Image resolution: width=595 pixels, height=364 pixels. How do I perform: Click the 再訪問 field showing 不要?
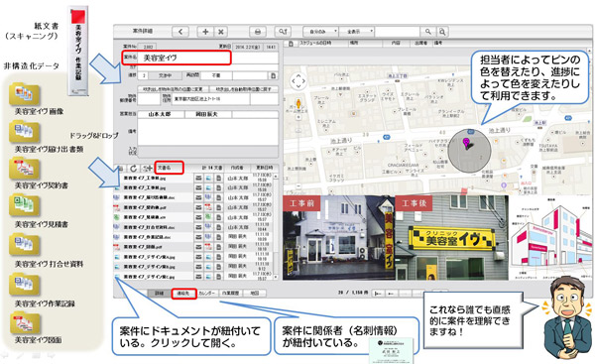click(x=216, y=75)
